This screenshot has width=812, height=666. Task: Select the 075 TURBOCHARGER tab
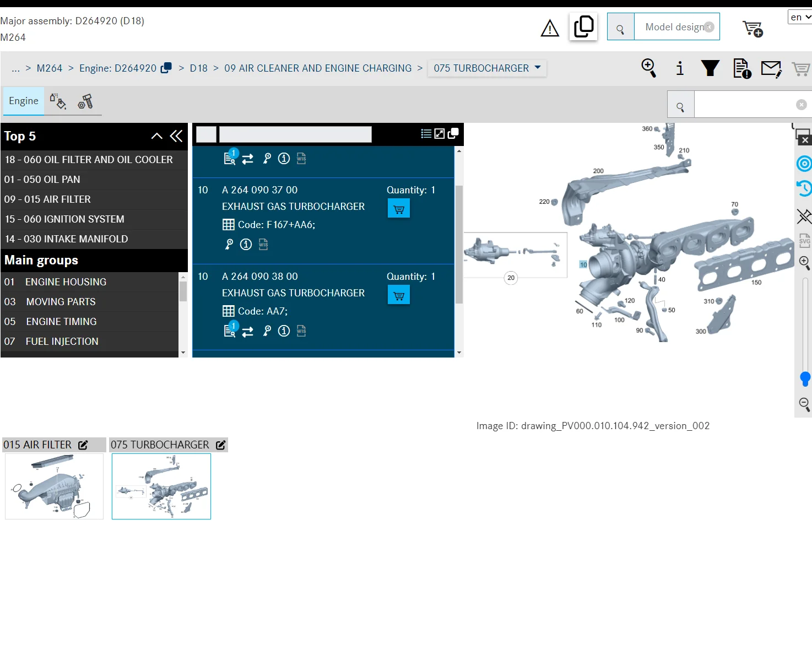pos(160,445)
